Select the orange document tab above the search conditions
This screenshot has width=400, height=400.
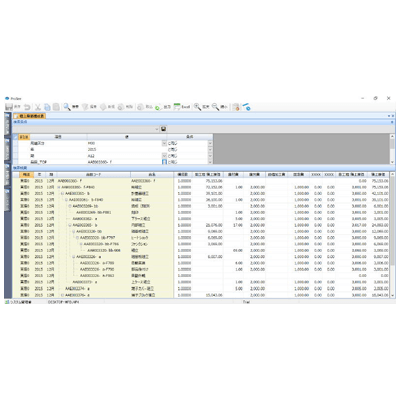(x=29, y=116)
